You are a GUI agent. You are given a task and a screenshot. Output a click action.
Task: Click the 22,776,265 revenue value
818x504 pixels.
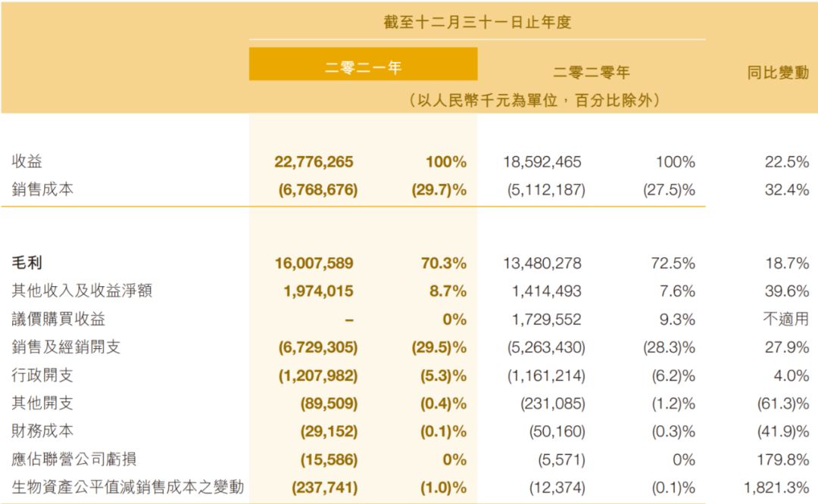point(314,162)
